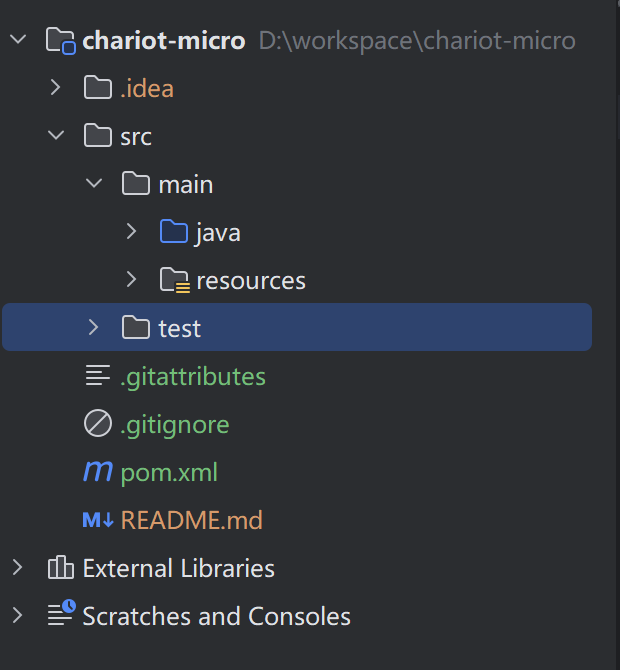
Task: Click the text file icon beside .gitattributes
Action: point(98,375)
